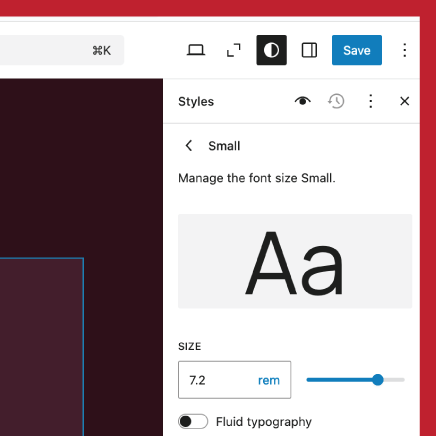Viewport: 436px width, 436px height.
Task: Enable the Fluid typography toggle
Action: [x=193, y=422]
